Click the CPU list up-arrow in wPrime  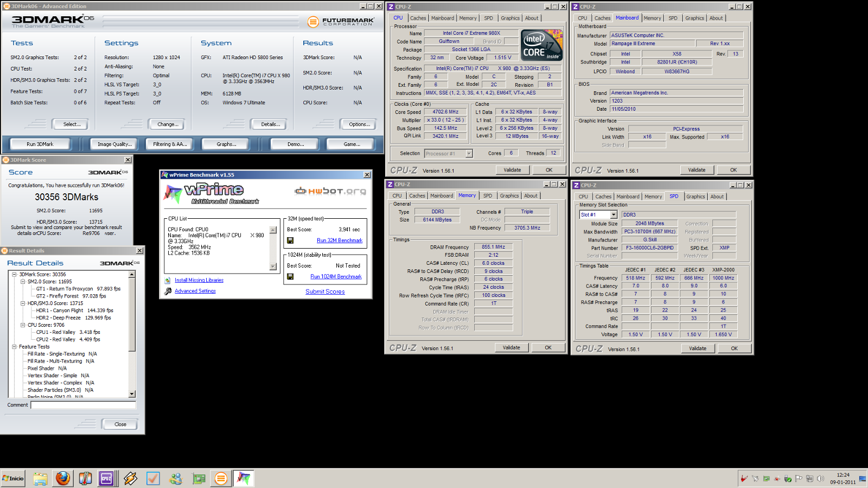coord(273,230)
